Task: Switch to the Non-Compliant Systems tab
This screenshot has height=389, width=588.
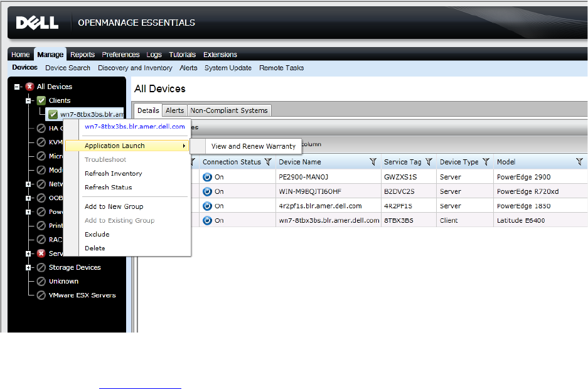Action: point(229,110)
